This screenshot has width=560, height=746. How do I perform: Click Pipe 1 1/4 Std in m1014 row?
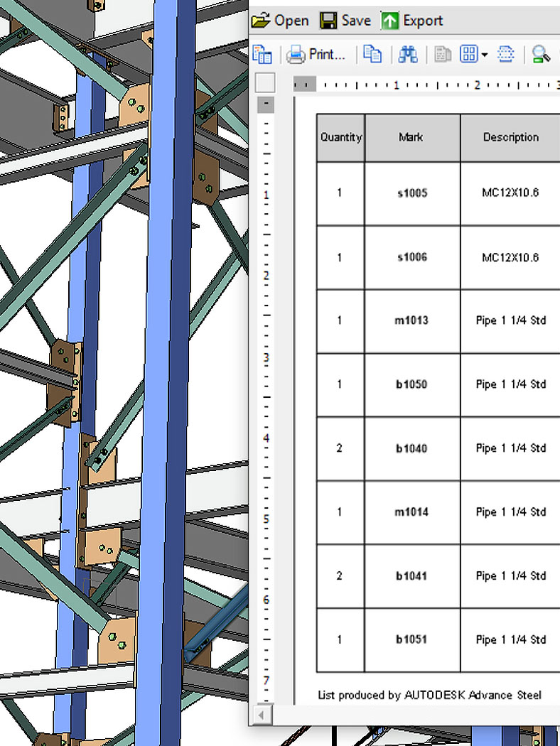coord(510,512)
